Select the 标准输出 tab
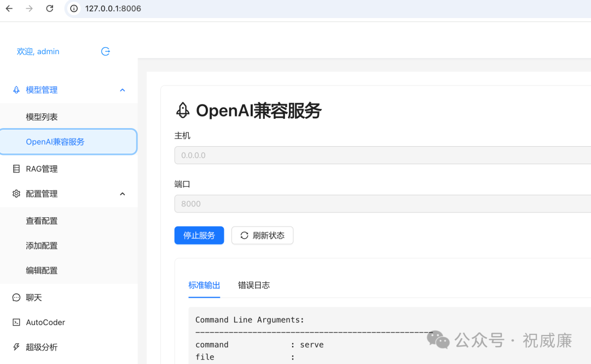Viewport: 591px width, 364px height. coord(204,285)
